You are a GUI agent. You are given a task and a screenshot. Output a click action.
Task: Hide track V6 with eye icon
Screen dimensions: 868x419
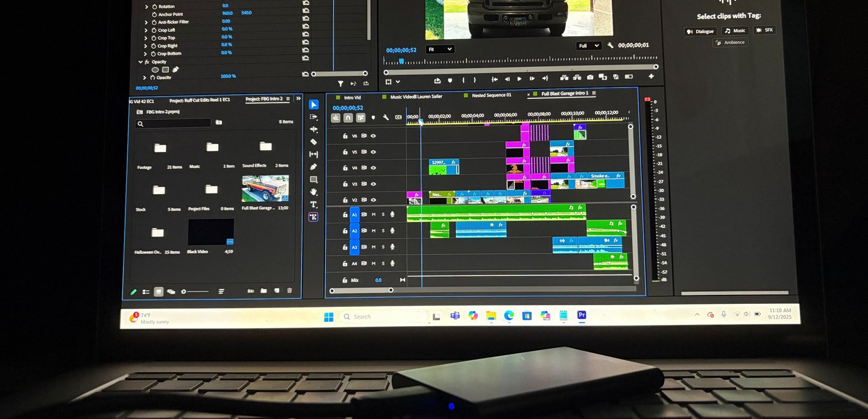373,136
